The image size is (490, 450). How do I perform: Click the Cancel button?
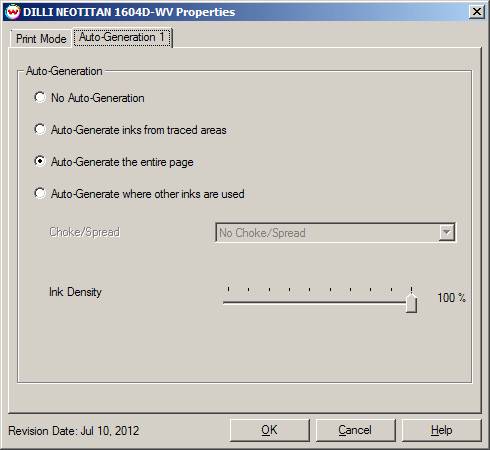tap(355, 430)
